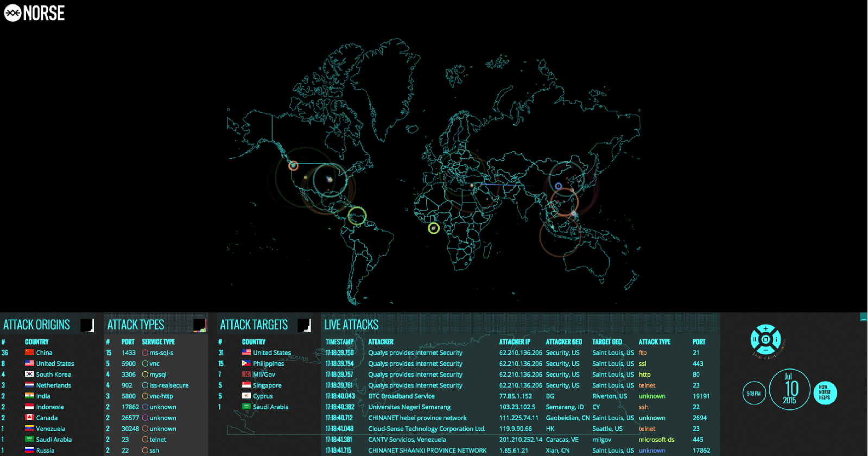Pause the live attack feed
The height and width of the screenshot is (456, 868).
[755, 339]
